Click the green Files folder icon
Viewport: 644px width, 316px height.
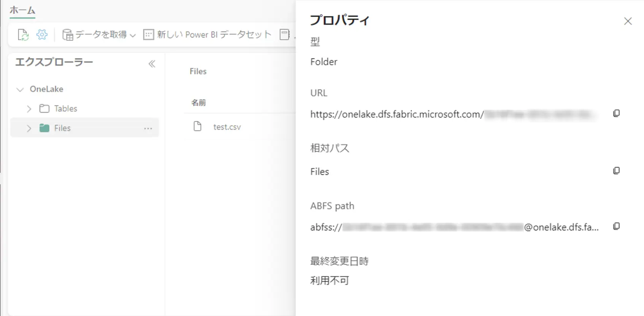point(44,128)
